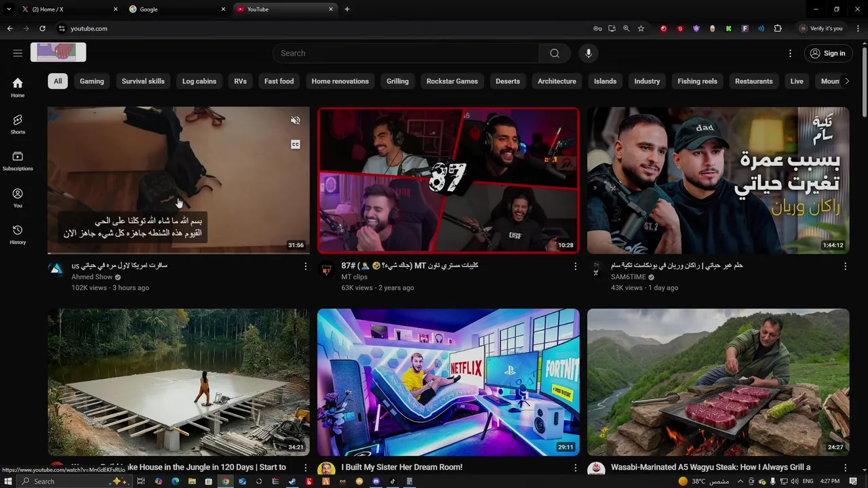The height and width of the screenshot is (488, 868).
Task: Open more options for Wagyu Steak video
Action: (845, 468)
